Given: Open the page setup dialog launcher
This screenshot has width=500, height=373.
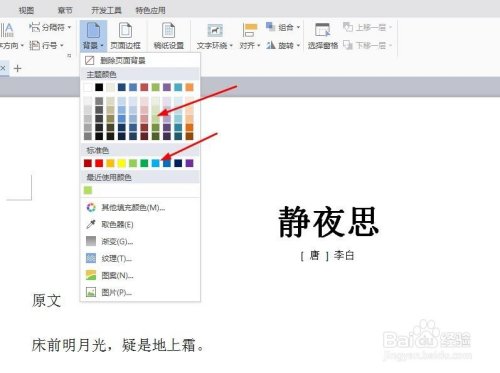Looking at the screenshot, I should click(69, 55).
